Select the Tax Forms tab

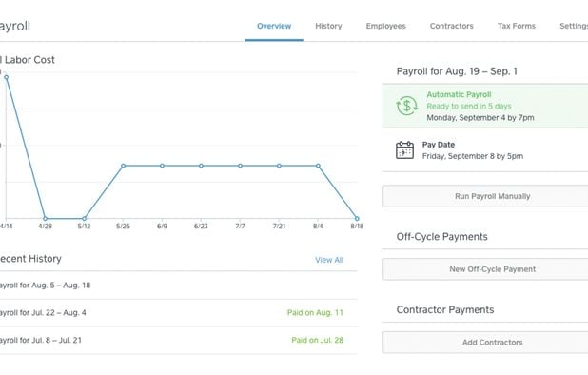click(517, 26)
